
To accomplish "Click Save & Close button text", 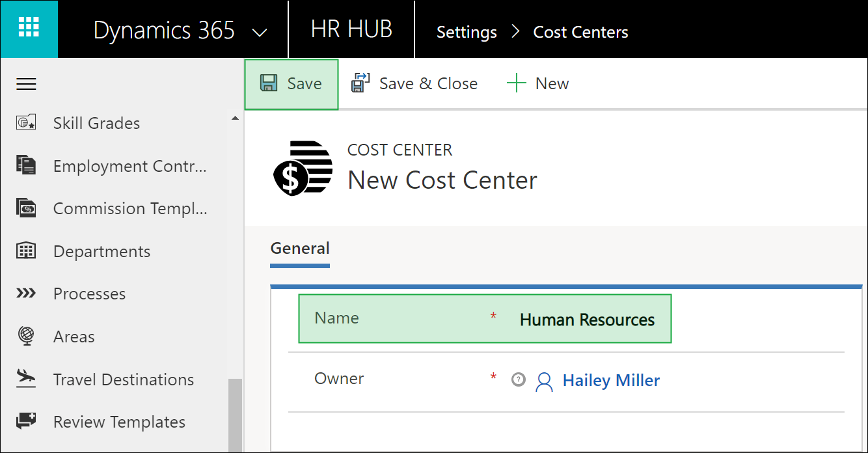I will tap(428, 83).
